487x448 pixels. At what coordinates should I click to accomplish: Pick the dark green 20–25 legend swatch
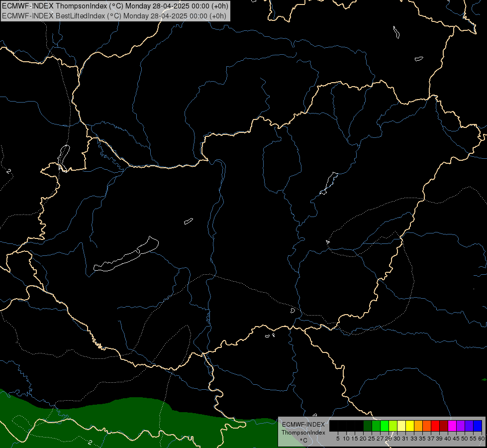(368, 426)
